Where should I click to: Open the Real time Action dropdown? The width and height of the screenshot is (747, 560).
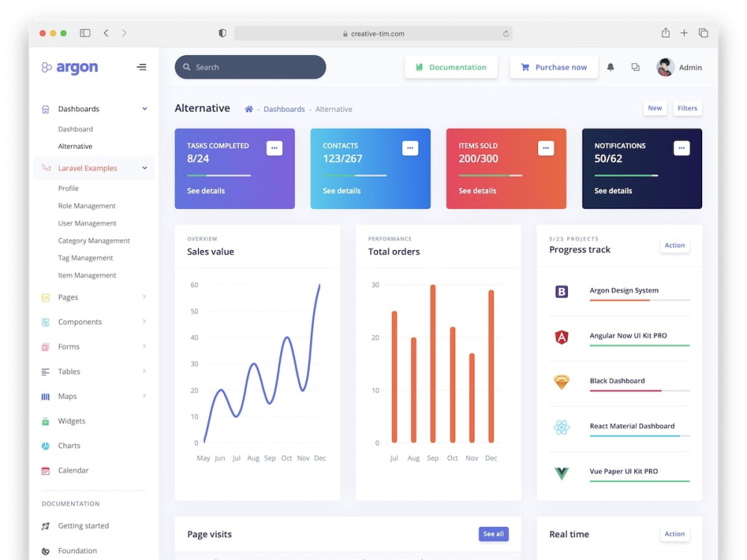pos(675,534)
